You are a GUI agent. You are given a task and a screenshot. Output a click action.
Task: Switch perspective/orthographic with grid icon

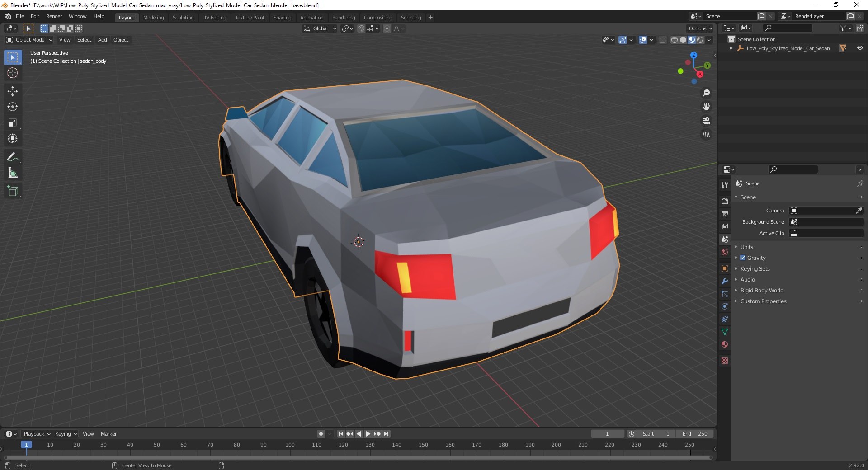tap(706, 135)
